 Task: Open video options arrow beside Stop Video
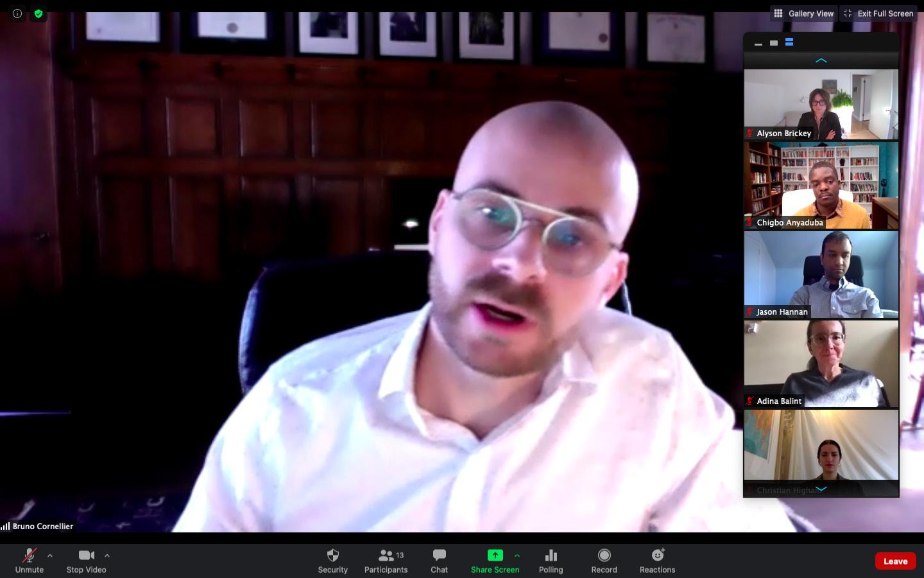pyautogui.click(x=107, y=556)
